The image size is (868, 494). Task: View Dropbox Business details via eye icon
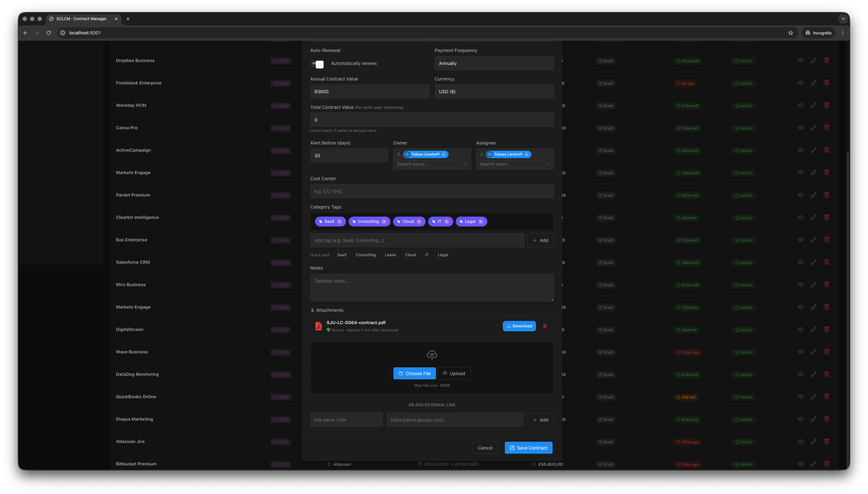[800, 60]
